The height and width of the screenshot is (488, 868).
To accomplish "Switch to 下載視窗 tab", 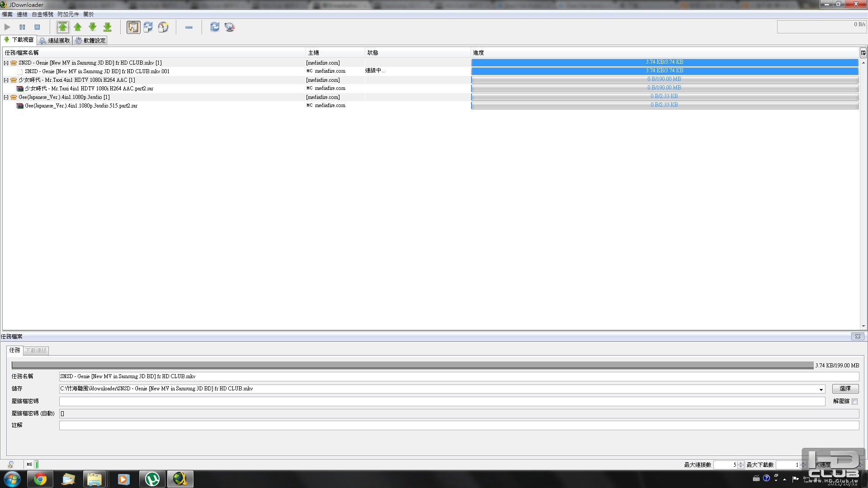I will pos(19,40).
